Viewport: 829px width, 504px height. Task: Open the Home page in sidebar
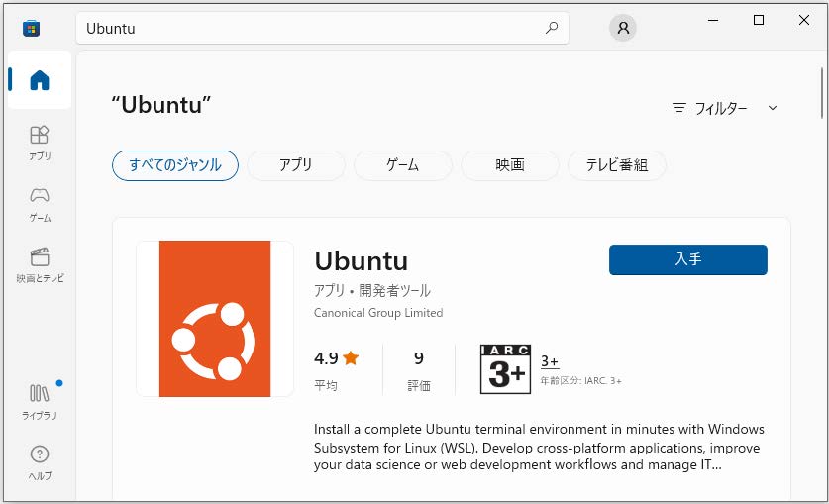click(x=40, y=80)
